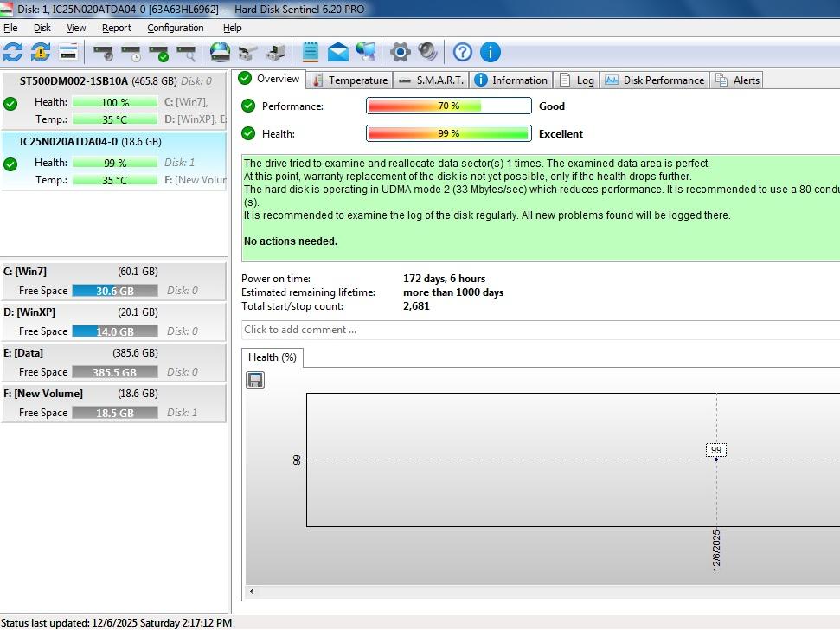The image size is (840, 630).
Task: Open help via the question mark icon
Action: point(463,52)
